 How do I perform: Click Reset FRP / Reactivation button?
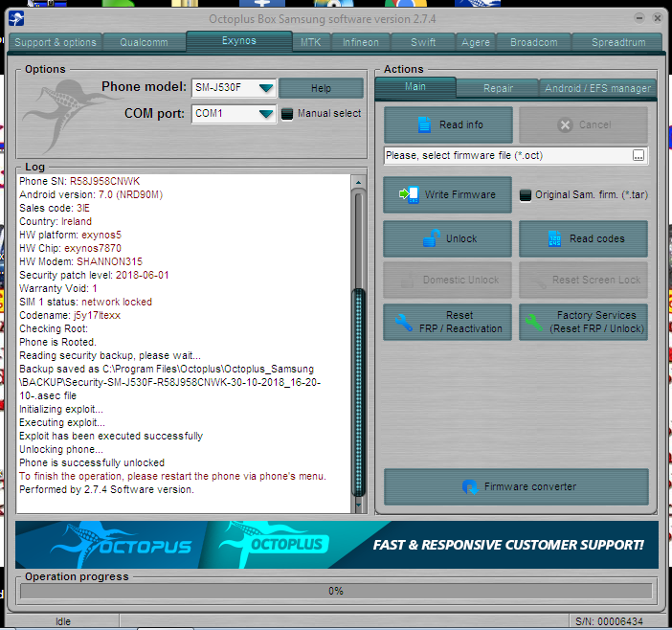click(x=447, y=323)
